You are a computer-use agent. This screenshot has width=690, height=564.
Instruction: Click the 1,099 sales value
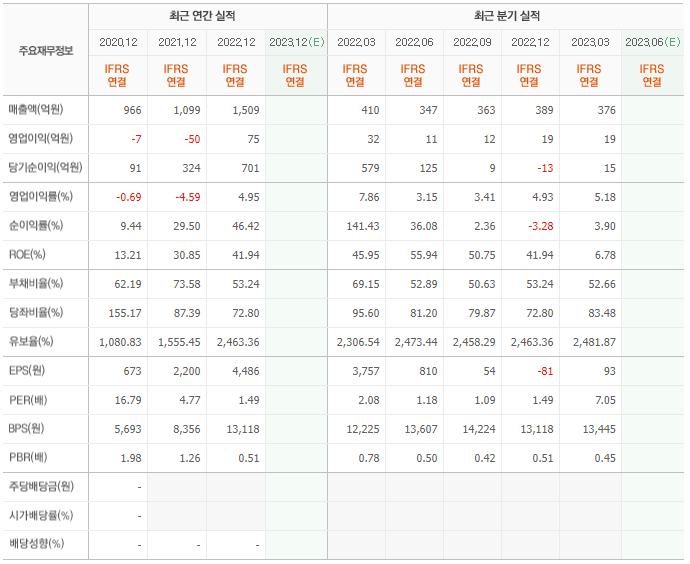pos(187,110)
